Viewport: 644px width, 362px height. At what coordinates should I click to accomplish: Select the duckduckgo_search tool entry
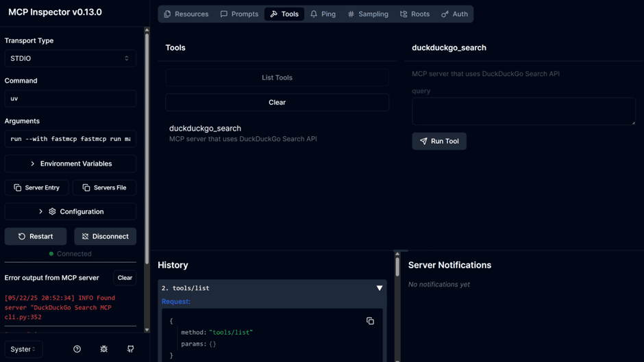(x=277, y=133)
